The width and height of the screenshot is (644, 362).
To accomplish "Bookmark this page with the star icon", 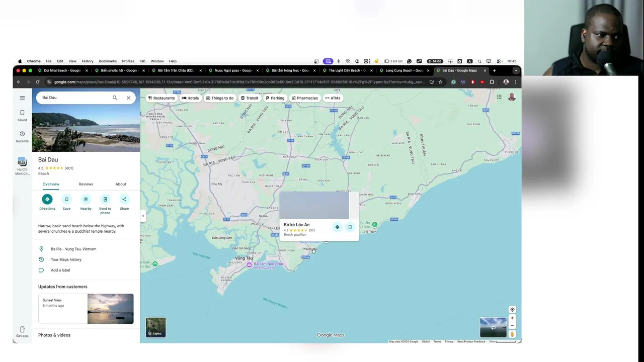I will click(x=440, y=82).
